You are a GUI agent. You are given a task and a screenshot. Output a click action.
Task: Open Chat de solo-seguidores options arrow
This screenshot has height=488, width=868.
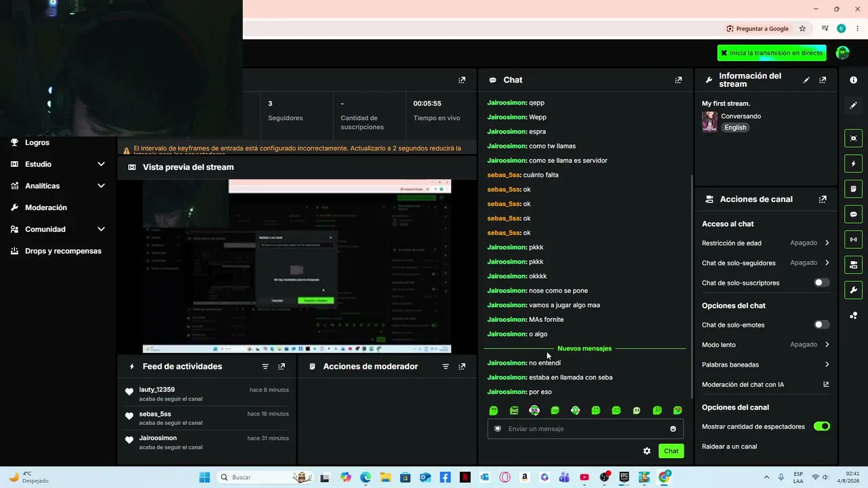click(x=827, y=262)
